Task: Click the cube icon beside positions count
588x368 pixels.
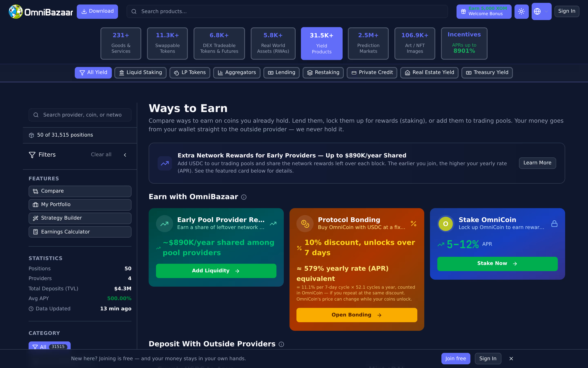Action: tap(31, 135)
